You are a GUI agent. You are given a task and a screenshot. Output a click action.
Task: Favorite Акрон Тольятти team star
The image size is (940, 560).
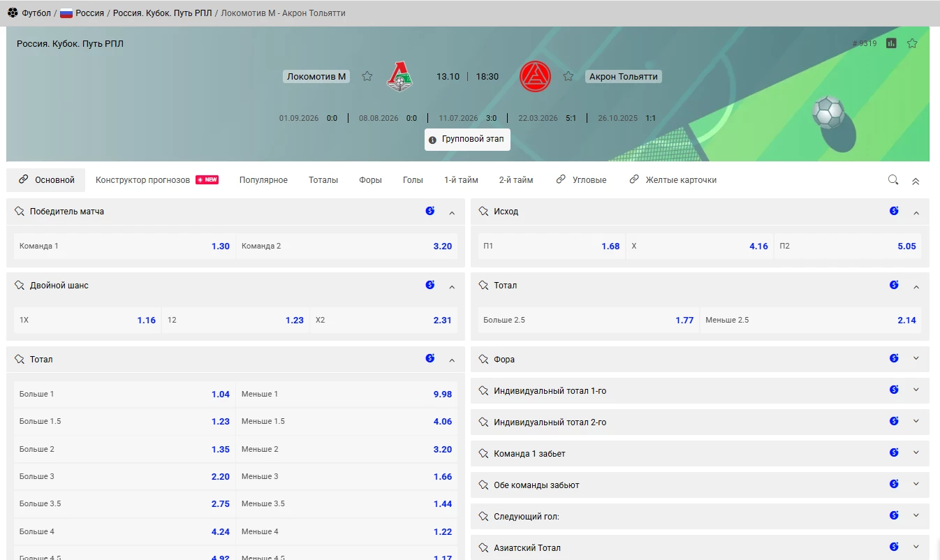click(568, 76)
